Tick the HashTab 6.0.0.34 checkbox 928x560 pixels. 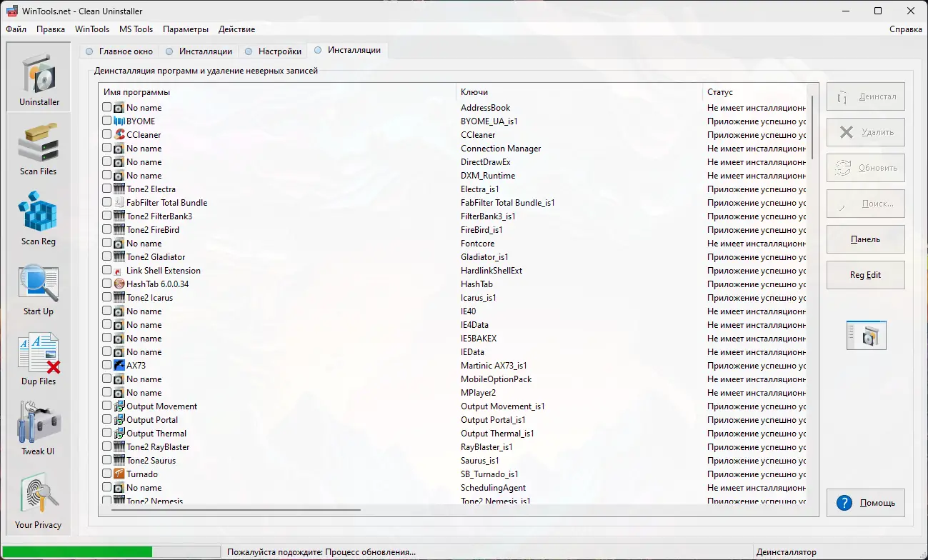coord(107,284)
